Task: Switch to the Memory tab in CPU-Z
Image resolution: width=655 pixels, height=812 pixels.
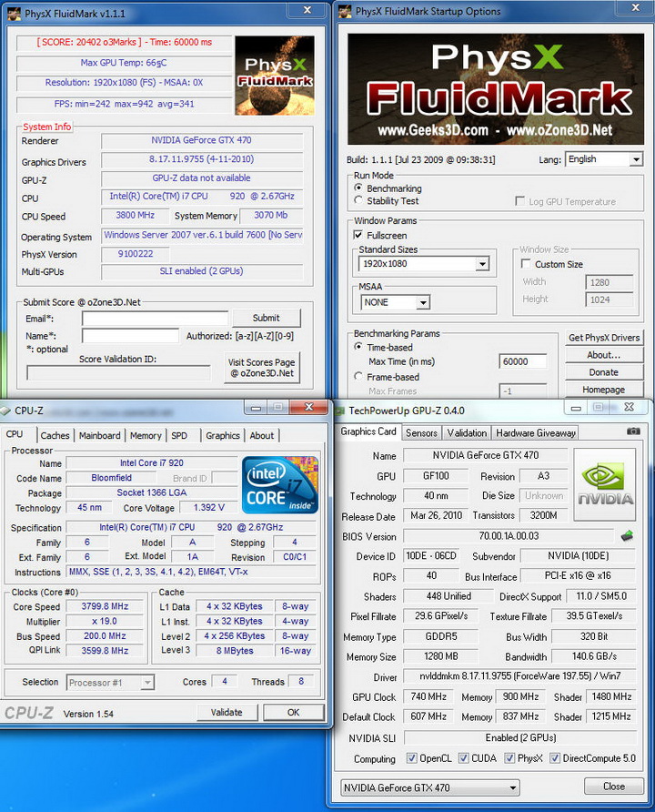Action: coord(146,435)
